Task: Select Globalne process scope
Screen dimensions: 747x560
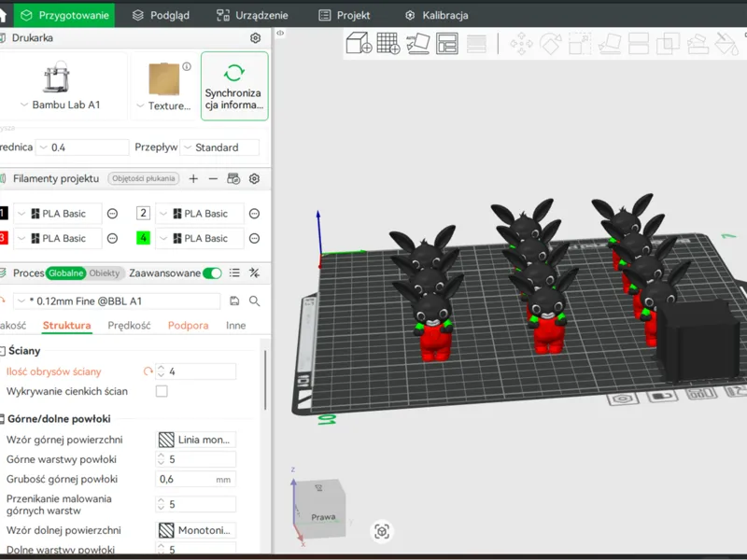Action: pyautogui.click(x=65, y=273)
